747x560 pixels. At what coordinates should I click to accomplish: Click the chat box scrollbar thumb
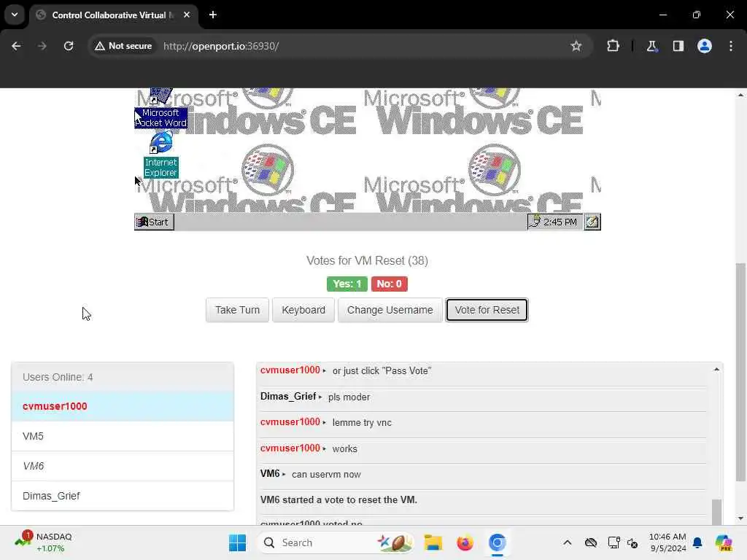point(716,512)
